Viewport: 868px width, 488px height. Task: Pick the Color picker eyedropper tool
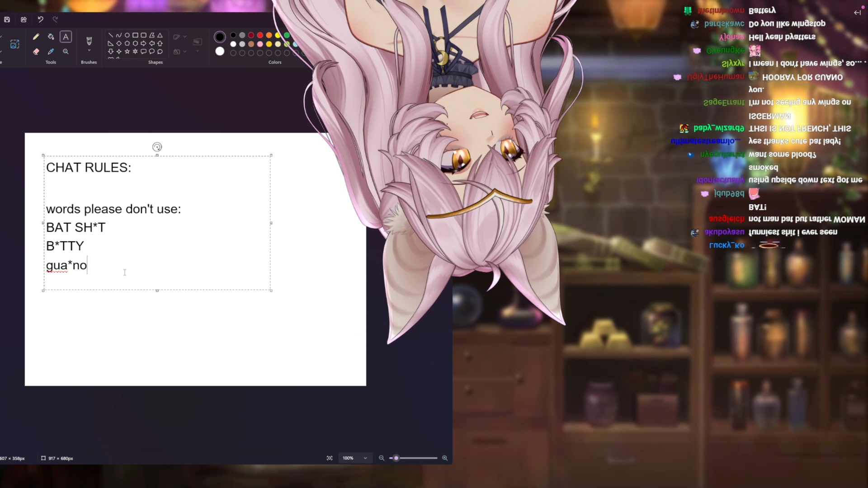click(51, 52)
